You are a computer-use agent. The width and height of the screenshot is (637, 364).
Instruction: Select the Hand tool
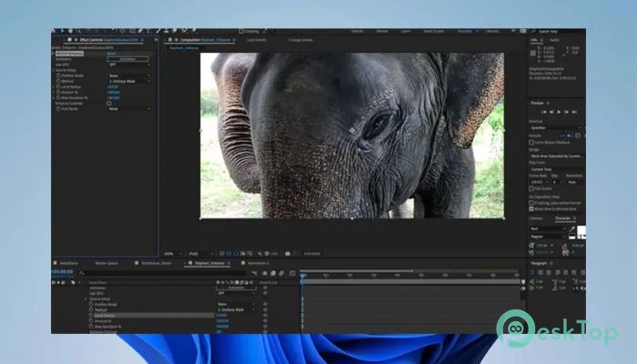pyautogui.click(x=70, y=31)
